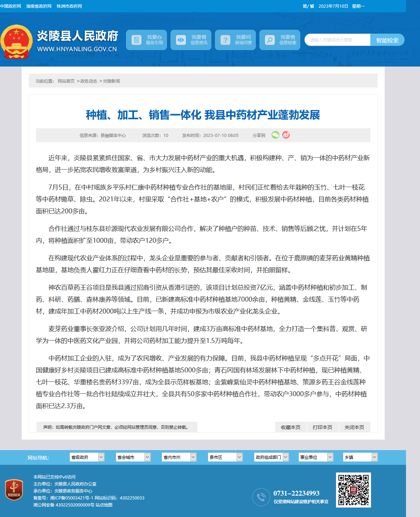This screenshot has width=420, height=517.
Task: Expand the 省会城市 dropdown
Action: click(x=133, y=457)
